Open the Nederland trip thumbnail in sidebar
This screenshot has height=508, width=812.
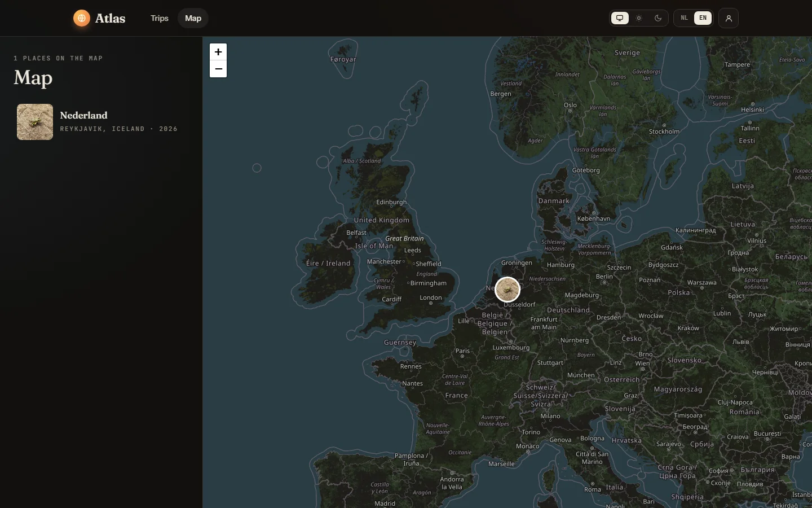(x=35, y=122)
